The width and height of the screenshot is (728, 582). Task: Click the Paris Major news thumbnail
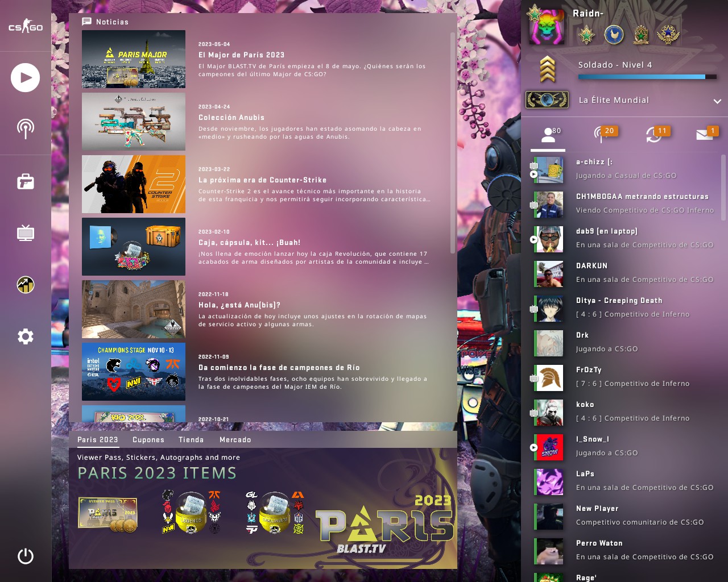134,59
